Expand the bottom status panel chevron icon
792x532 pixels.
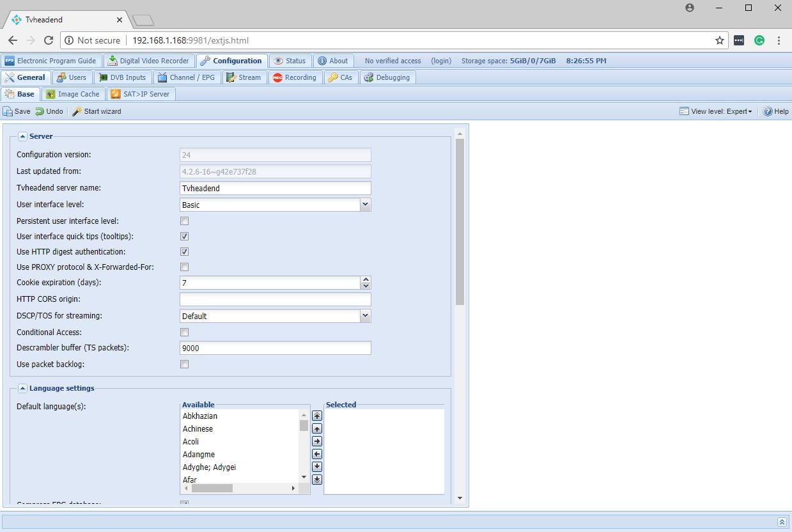pyautogui.click(x=781, y=522)
